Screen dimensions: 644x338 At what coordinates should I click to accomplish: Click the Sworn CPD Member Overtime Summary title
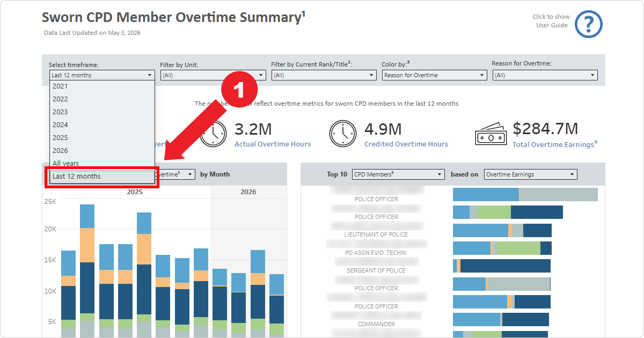tap(173, 18)
